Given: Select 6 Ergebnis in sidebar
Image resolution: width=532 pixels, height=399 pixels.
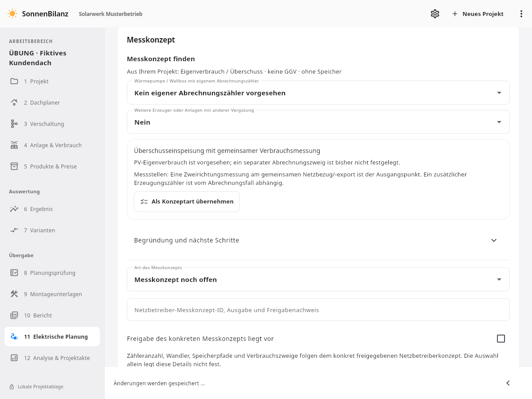Looking at the screenshot, I should coord(52,209).
